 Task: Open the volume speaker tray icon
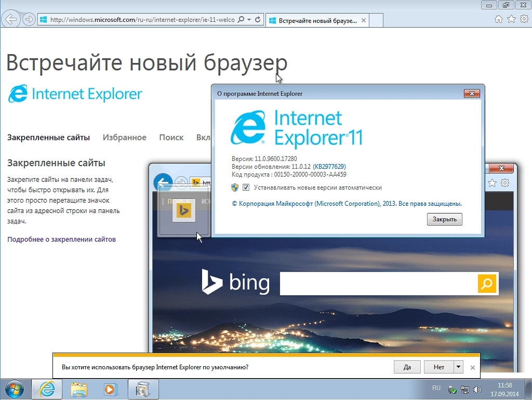coord(477,390)
